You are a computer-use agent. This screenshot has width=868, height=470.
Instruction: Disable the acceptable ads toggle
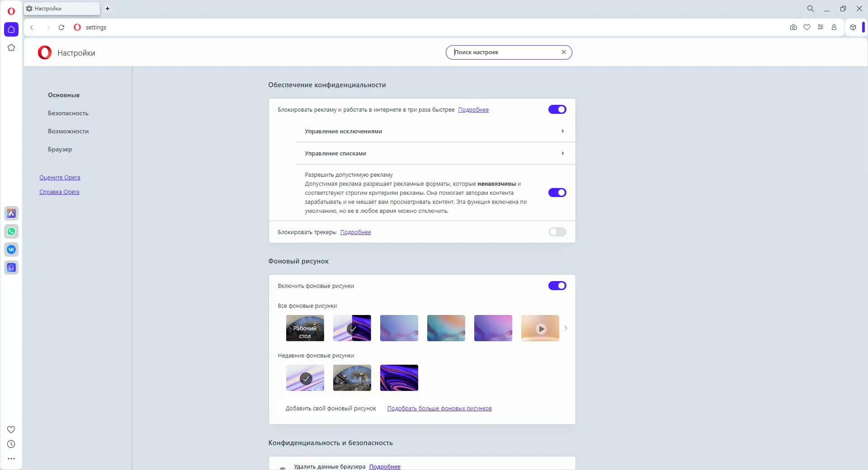[557, 193]
